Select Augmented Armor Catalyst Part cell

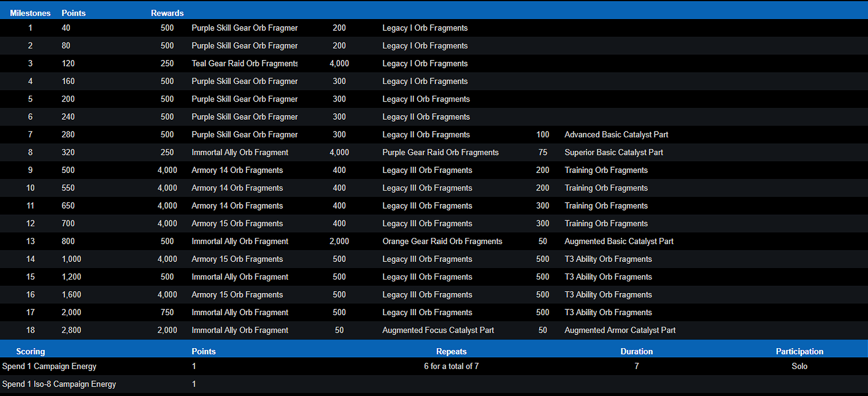point(619,331)
